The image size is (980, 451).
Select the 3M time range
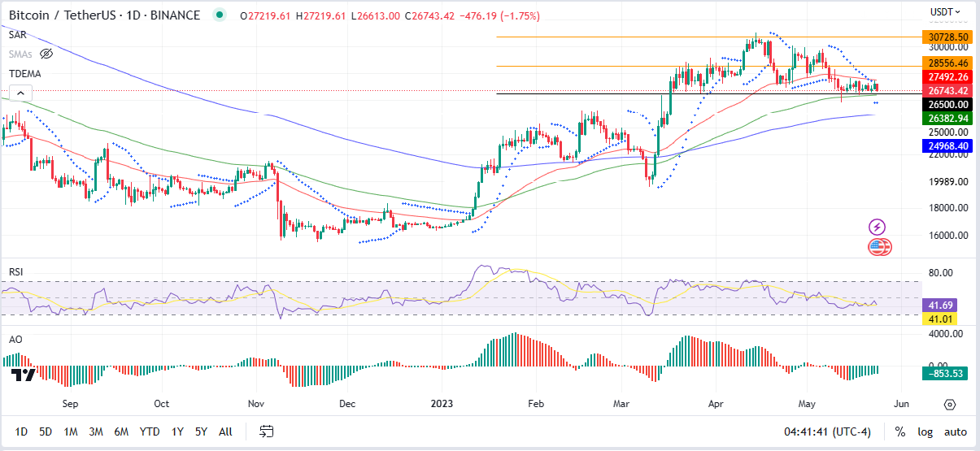95,431
